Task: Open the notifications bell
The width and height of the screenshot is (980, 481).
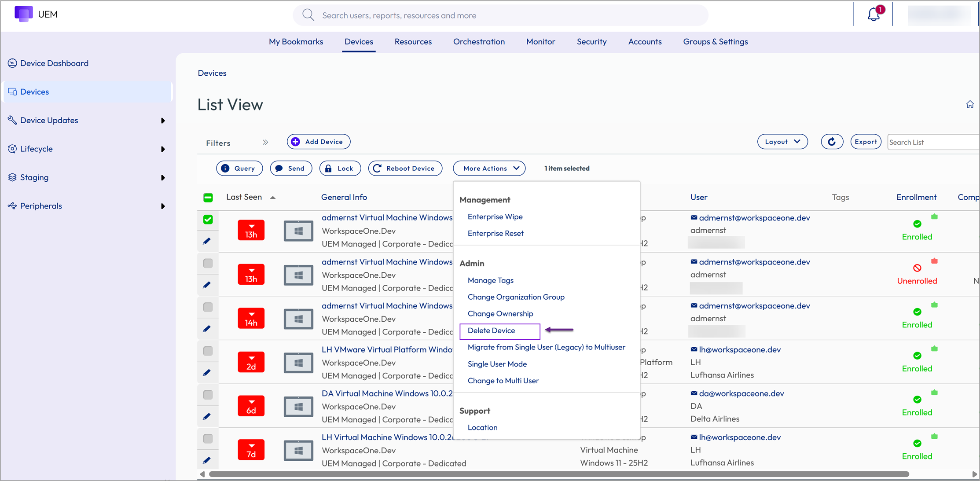Action: pos(874,15)
